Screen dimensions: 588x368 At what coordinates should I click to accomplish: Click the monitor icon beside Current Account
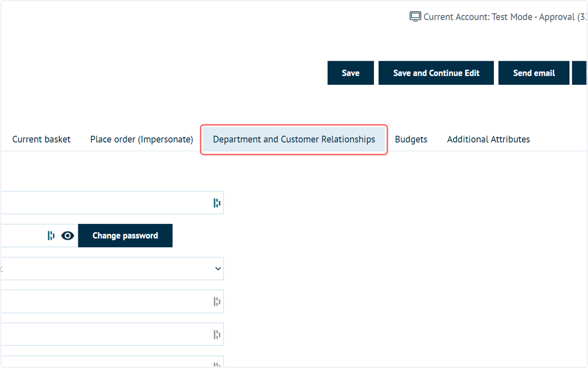click(415, 17)
